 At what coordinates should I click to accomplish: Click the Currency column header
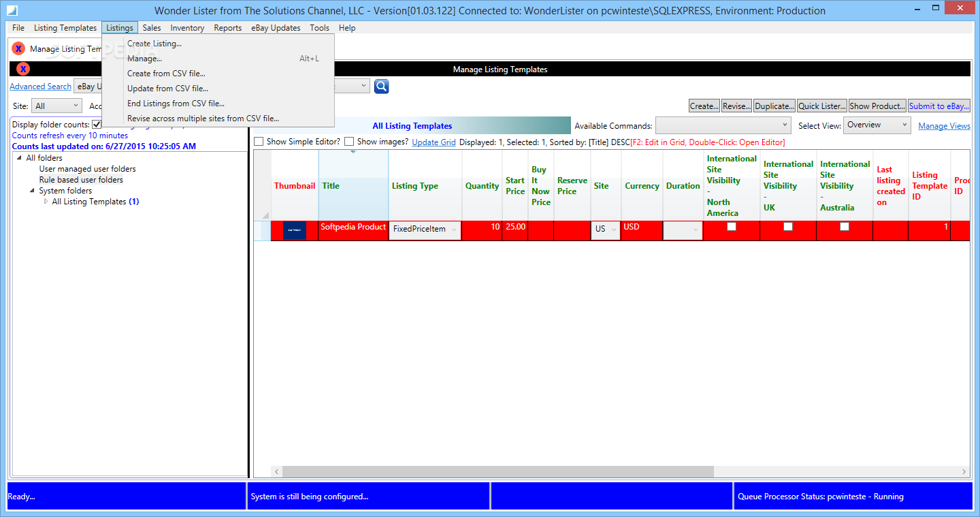tap(642, 186)
